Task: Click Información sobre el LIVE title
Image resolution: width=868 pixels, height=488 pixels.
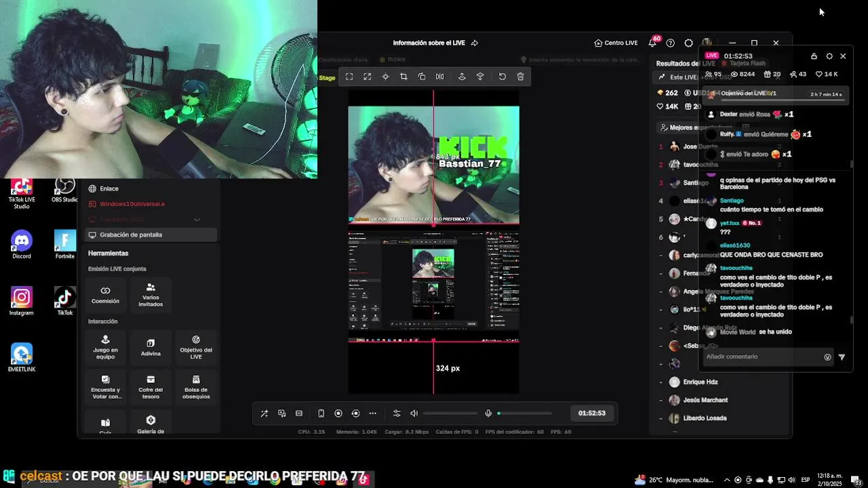Action: (x=429, y=43)
